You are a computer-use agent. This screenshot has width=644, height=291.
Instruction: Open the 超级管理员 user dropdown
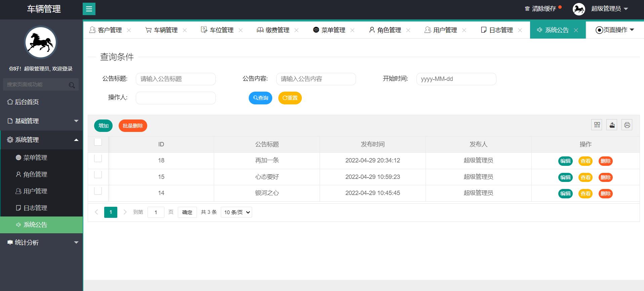[x=609, y=9]
